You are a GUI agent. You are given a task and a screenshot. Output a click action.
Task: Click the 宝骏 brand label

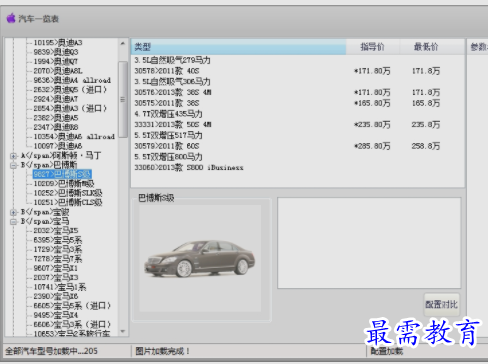45,212
